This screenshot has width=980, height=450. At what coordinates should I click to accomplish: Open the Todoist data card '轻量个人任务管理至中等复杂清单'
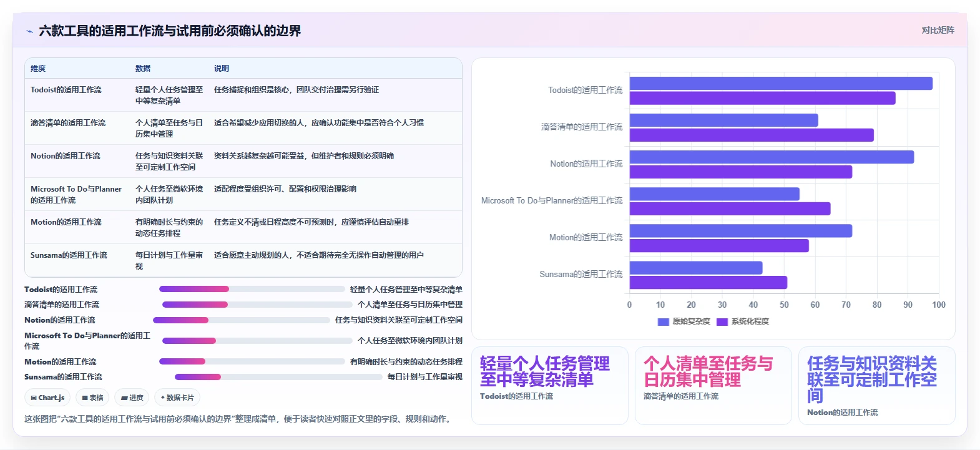coord(549,386)
